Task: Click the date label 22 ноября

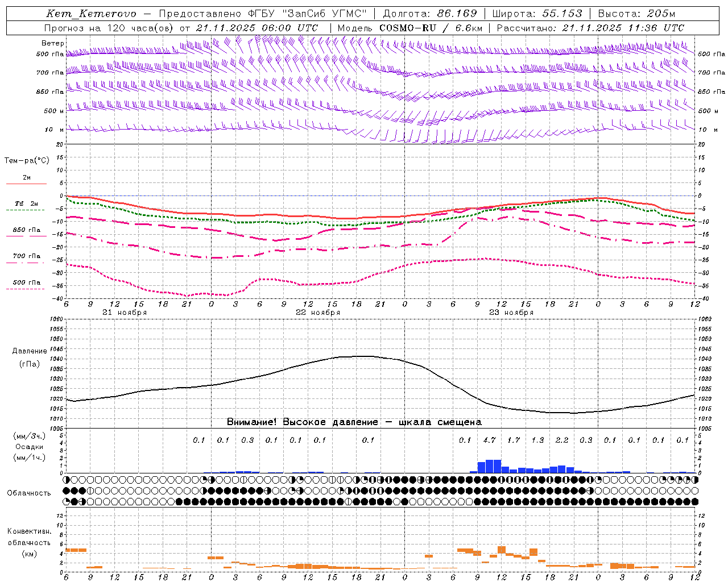Action: tap(318, 313)
